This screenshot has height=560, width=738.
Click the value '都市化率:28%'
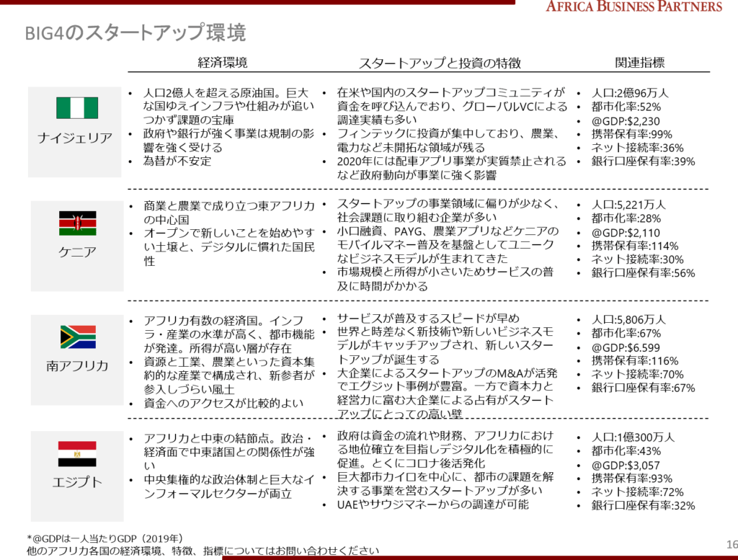(626, 218)
